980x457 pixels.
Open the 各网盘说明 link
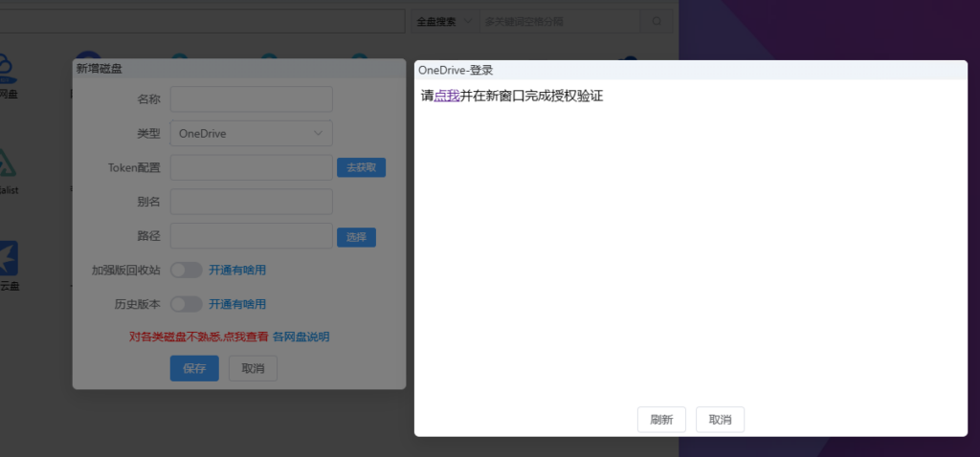tap(301, 337)
